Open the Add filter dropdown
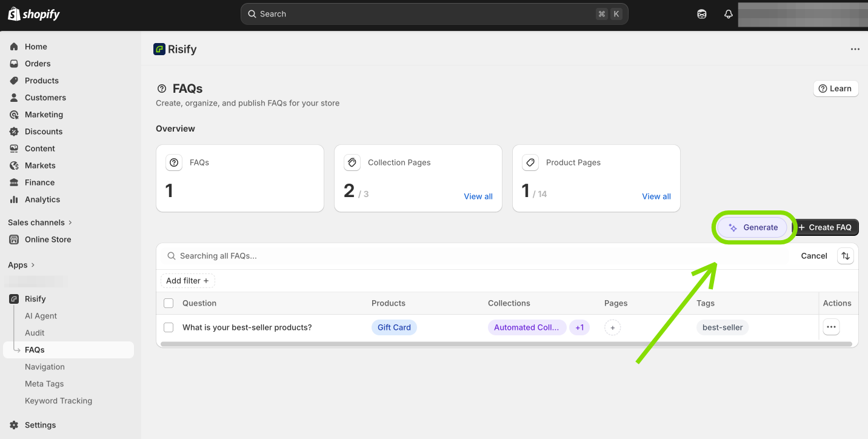The width and height of the screenshot is (868, 439). click(x=187, y=281)
